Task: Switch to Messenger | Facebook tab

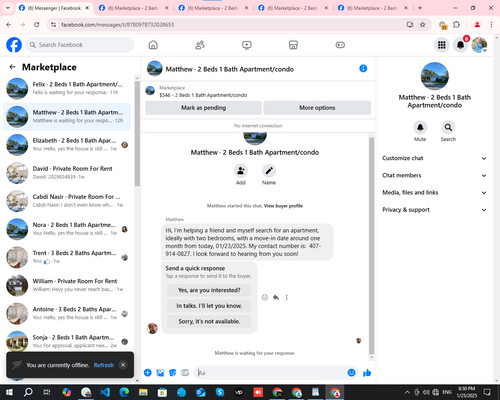Action: point(54,8)
